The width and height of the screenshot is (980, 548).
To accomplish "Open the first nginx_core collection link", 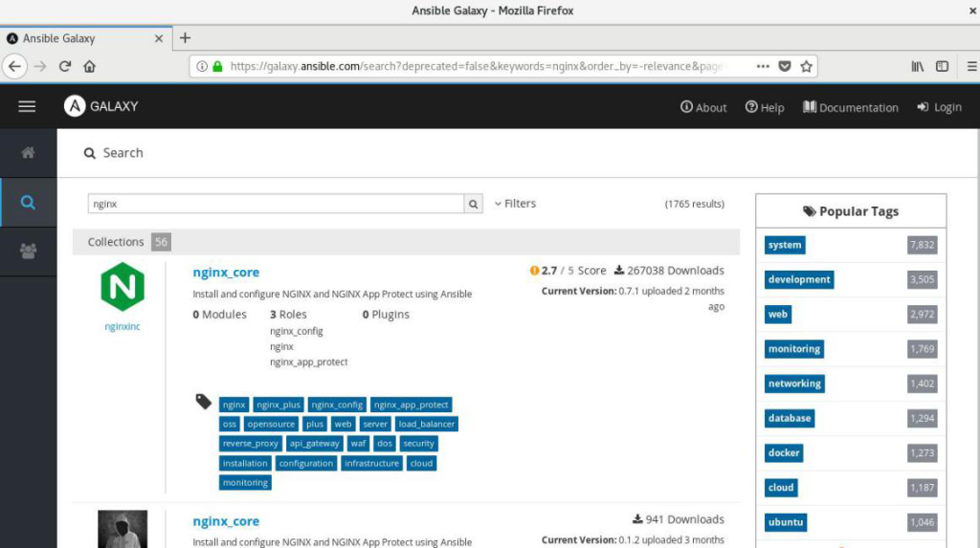I will point(226,273).
